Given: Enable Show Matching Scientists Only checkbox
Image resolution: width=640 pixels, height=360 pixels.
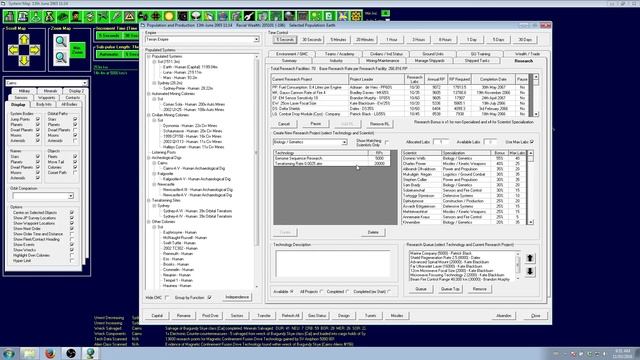Looking at the screenshot, I should (387, 142).
